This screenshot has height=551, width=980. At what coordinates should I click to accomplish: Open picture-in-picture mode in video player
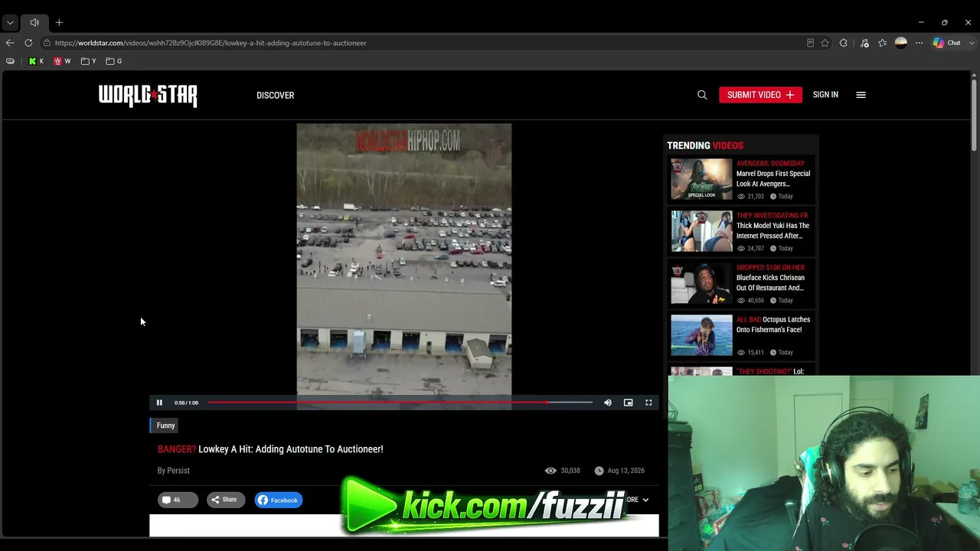628,403
